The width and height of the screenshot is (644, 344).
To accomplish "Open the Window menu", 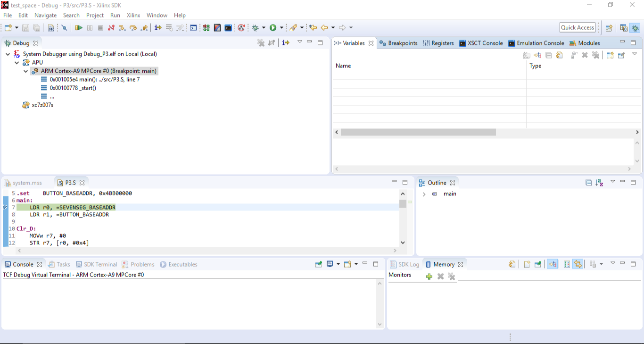I will [157, 15].
